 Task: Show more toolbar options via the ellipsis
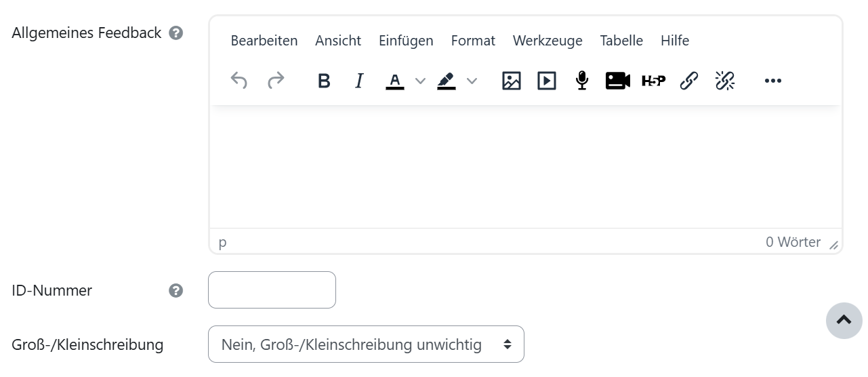773,81
